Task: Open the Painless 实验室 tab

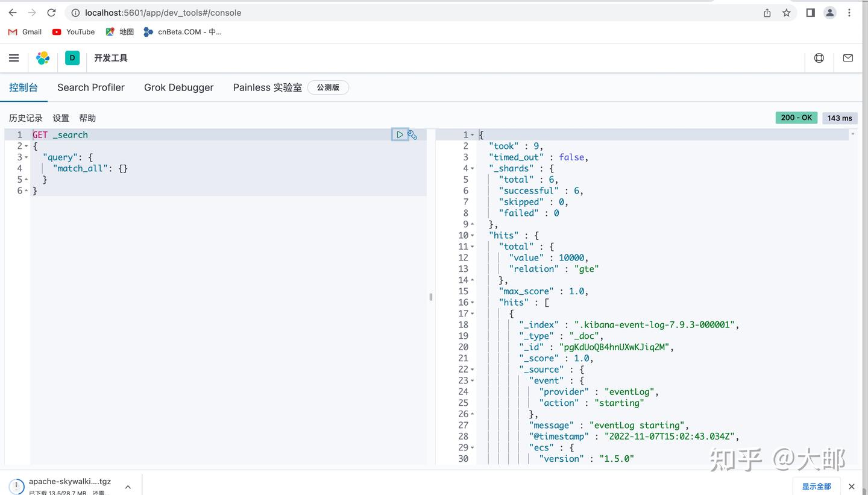Action: [x=267, y=87]
